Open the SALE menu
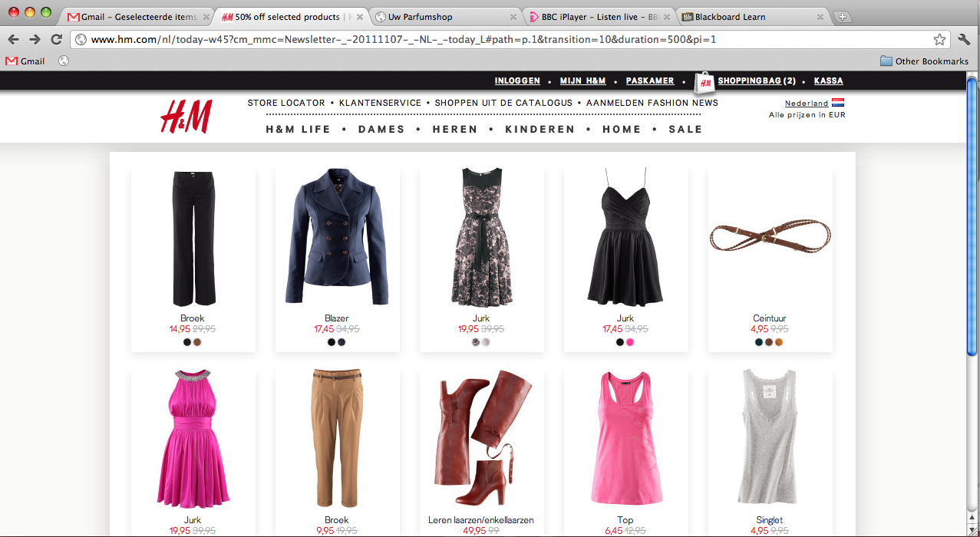Image resolution: width=980 pixels, height=537 pixels. [685, 129]
